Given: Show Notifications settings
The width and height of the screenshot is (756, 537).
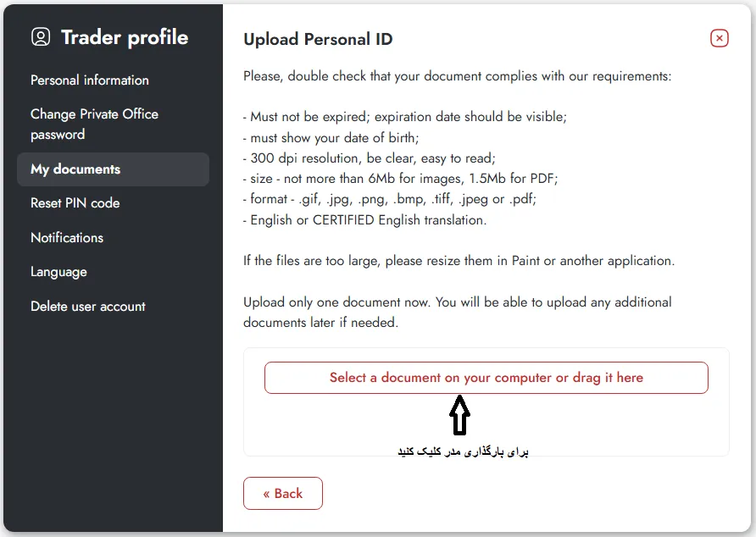Looking at the screenshot, I should (x=67, y=238).
